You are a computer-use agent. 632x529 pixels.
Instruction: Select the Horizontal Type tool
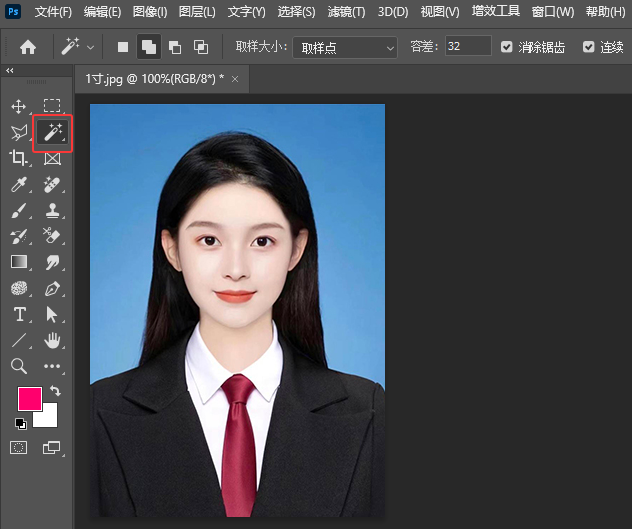(19, 314)
